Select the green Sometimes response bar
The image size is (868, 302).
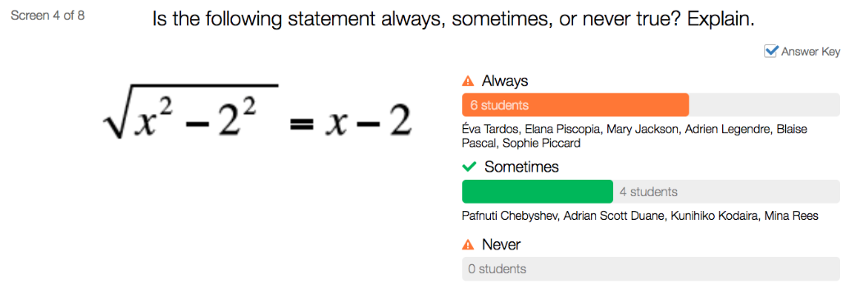(537, 192)
